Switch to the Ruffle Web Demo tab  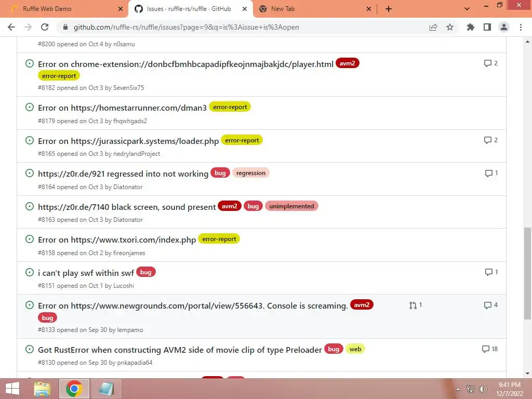pos(64,9)
